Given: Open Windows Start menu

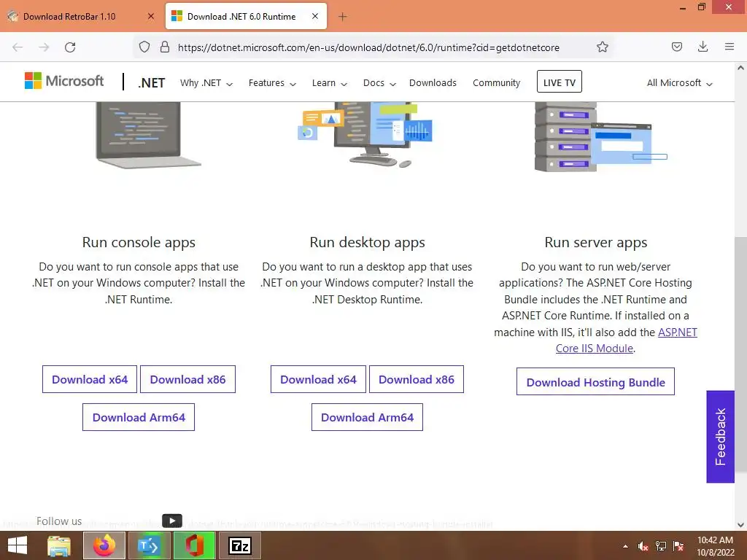Looking at the screenshot, I should click(x=18, y=545).
